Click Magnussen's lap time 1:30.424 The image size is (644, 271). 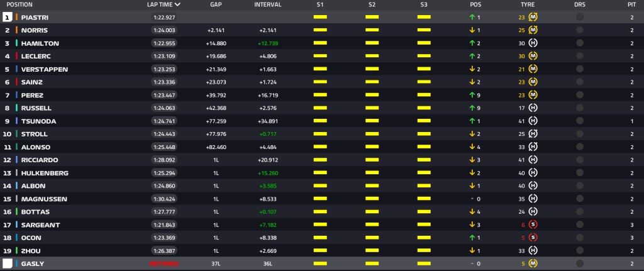164,199
